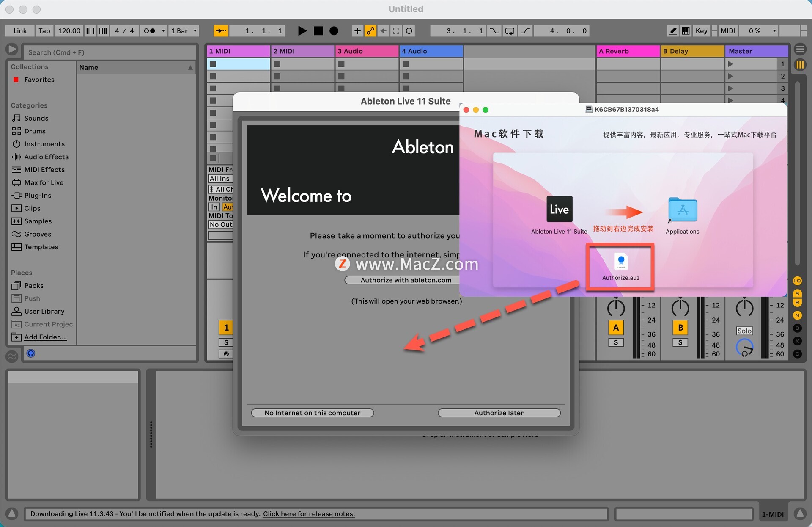This screenshot has width=812, height=527.
Task: Open Max for Live category
Action: point(44,182)
